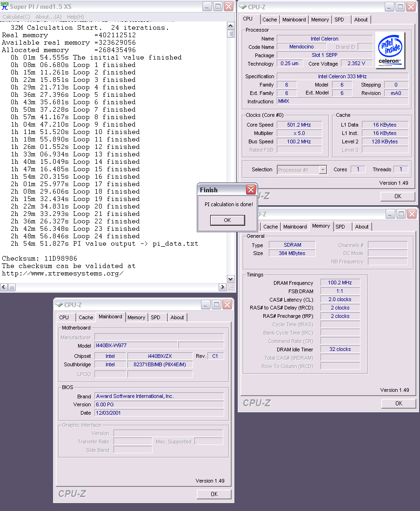
Task: Click the xtremesystems.org URL text
Action: (62, 274)
